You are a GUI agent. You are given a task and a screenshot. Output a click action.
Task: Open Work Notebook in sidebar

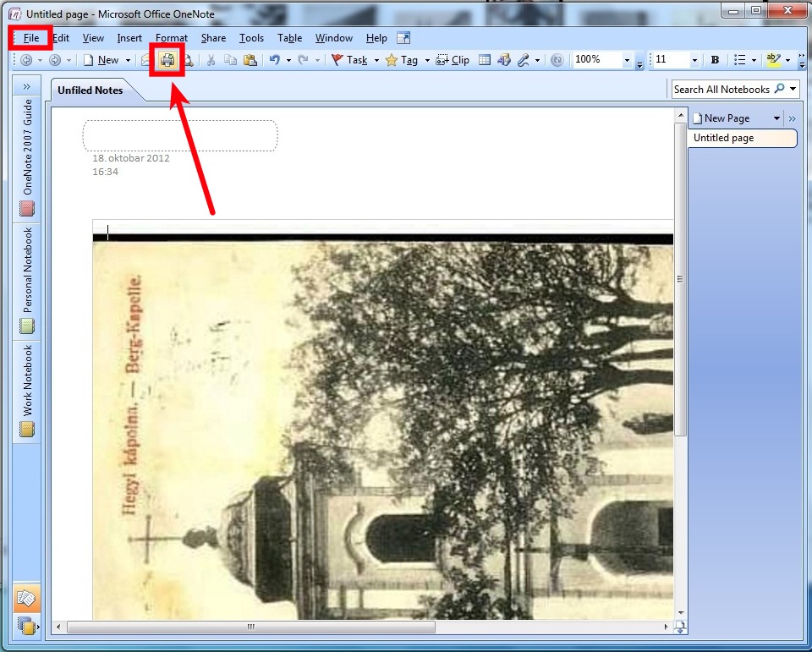pyautogui.click(x=27, y=391)
